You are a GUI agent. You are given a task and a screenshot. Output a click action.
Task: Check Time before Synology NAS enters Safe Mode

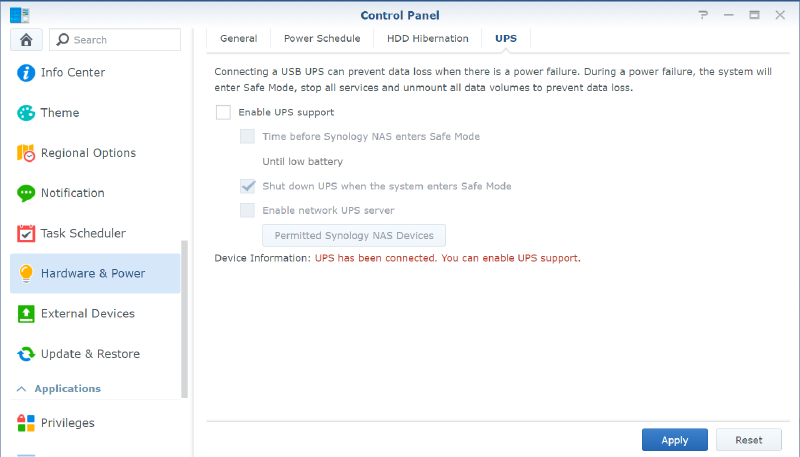tap(247, 136)
